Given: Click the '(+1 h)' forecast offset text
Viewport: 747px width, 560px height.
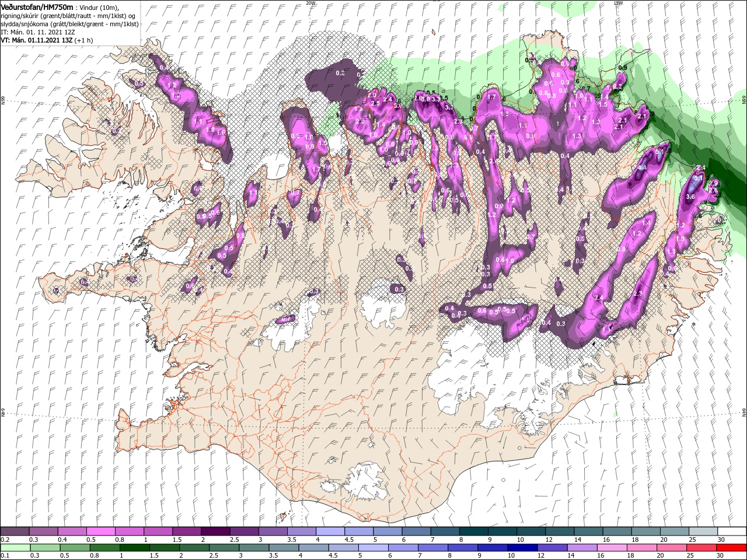Looking at the screenshot, I should 83,40.
